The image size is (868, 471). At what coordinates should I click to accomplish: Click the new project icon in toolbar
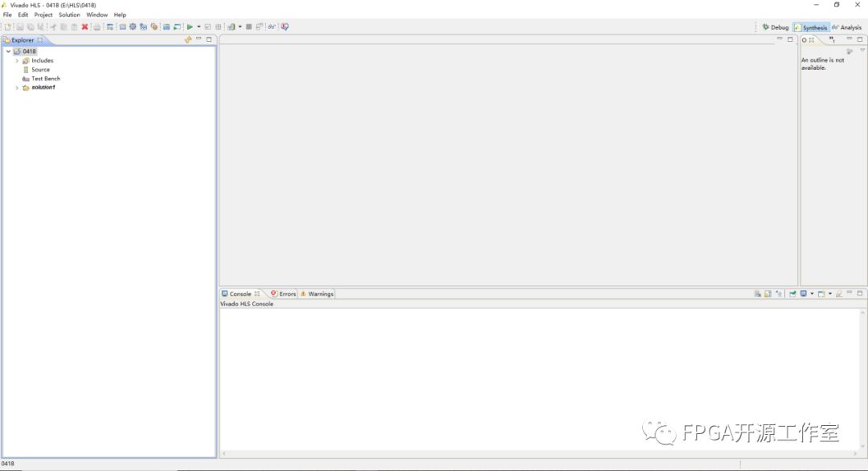pos(8,27)
